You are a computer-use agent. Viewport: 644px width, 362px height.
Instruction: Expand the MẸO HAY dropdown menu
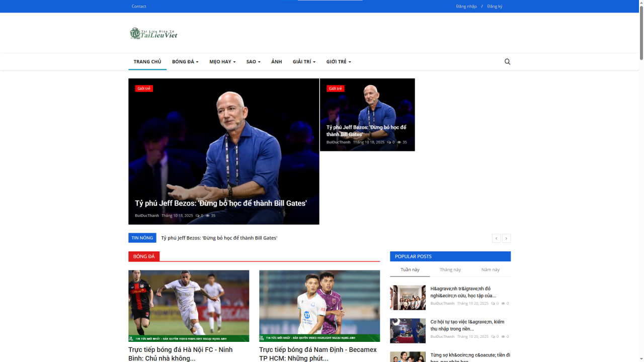click(x=222, y=62)
